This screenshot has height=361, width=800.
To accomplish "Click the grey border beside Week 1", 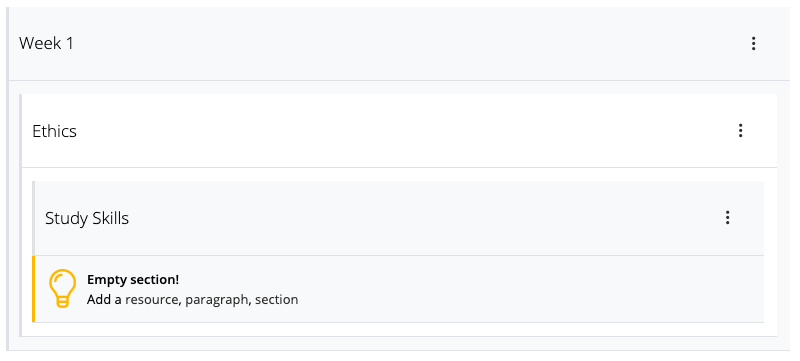I will [8, 178].
